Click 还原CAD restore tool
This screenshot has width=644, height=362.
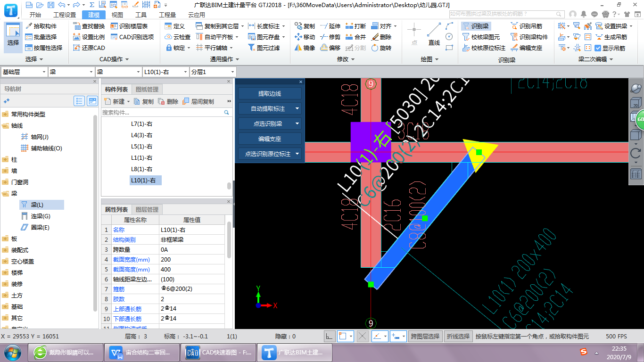click(89, 48)
